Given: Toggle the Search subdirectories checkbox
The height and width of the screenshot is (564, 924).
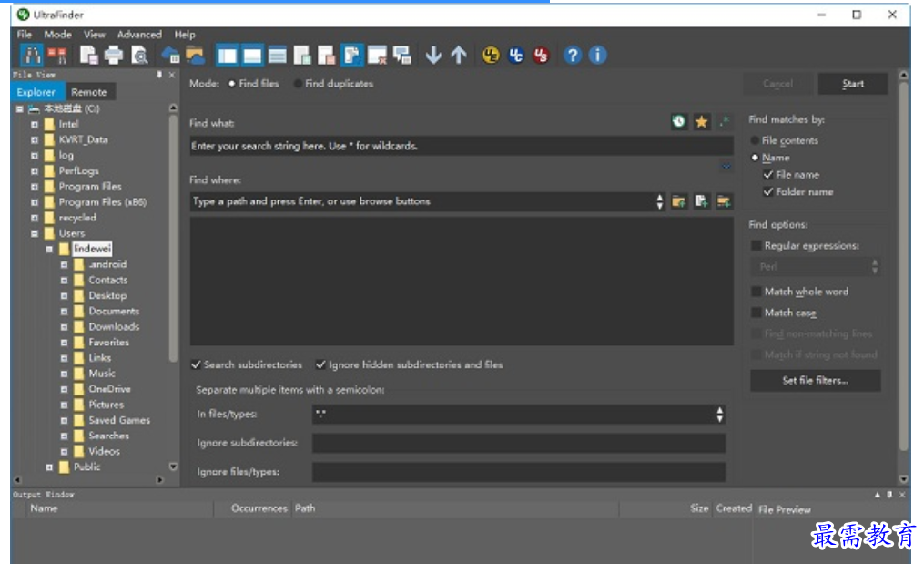Looking at the screenshot, I should [x=196, y=364].
